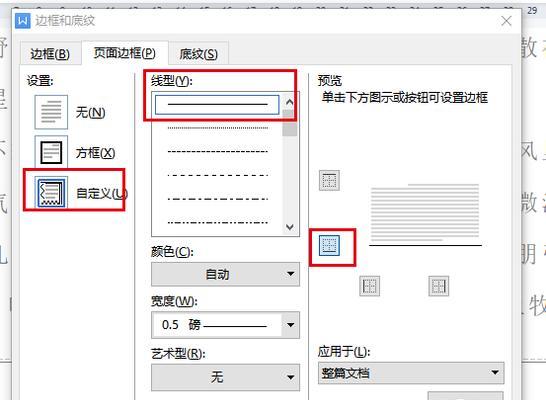The height and width of the screenshot is (400, 546).
Task: Toggle the left border preview button
Action: click(x=369, y=286)
